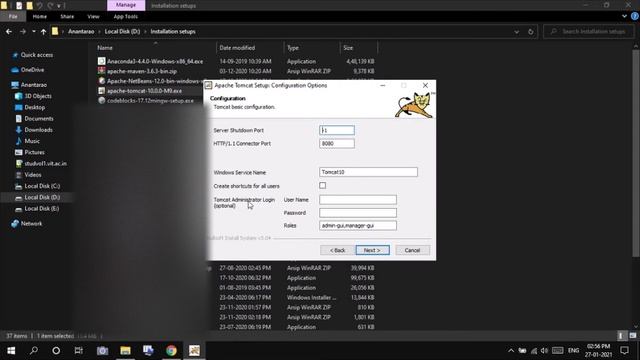The image size is (640, 360).
Task: Select apache-maven-3.6.3-bin.zip file
Action: click(142, 71)
